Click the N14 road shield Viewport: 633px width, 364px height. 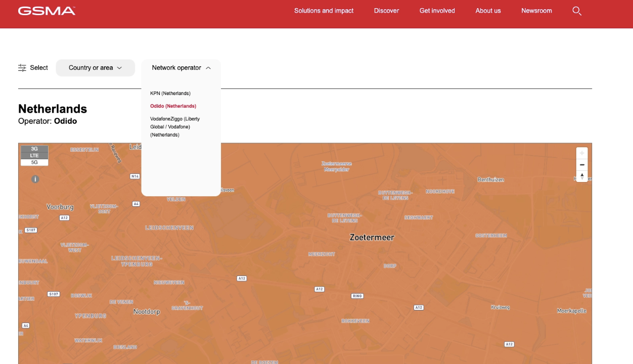pos(134,176)
